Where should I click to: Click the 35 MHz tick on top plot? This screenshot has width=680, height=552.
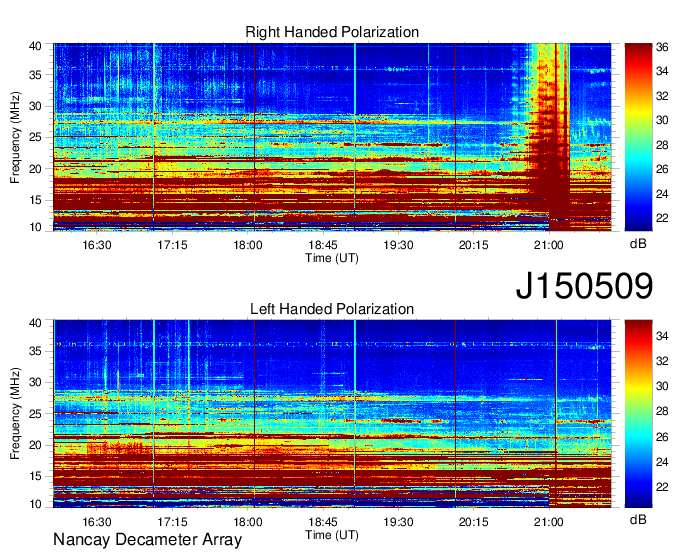[x=35, y=75]
